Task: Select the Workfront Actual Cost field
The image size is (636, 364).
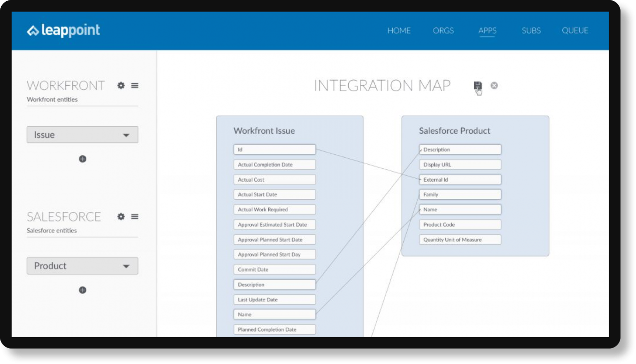Action: [x=274, y=180]
